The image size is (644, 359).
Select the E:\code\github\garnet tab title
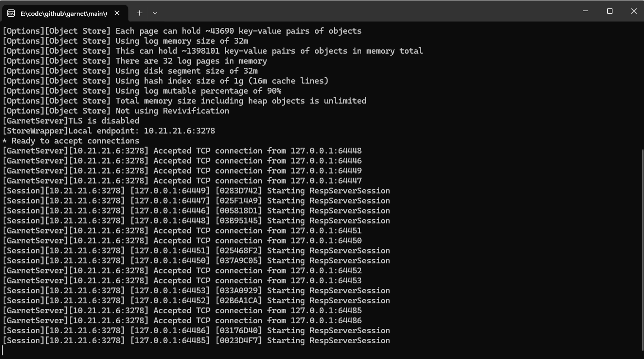coord(63,13)
